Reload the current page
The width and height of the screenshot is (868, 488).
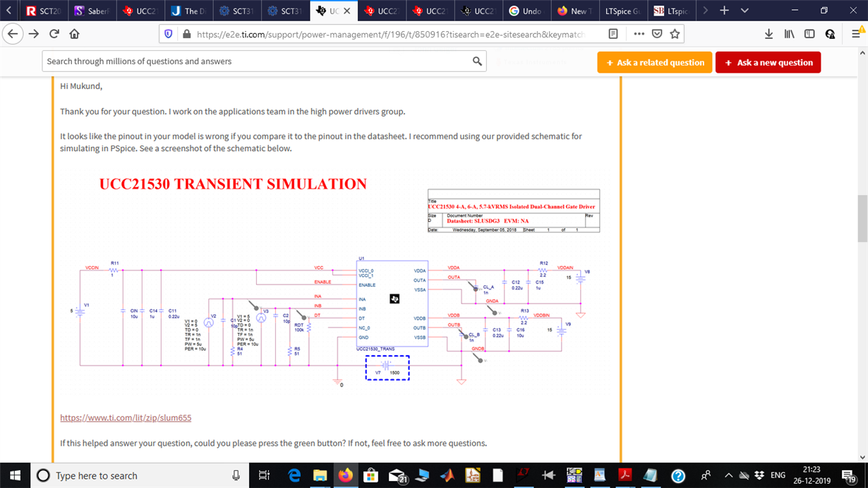[x=54, y=34]
